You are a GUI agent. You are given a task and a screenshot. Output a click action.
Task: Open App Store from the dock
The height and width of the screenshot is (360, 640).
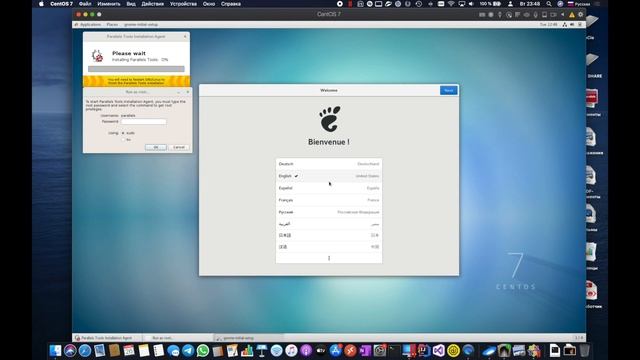point(335,351)
